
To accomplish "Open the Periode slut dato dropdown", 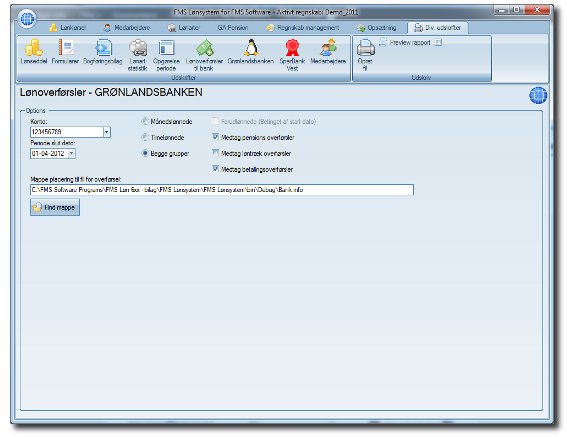I will [72, 153].
